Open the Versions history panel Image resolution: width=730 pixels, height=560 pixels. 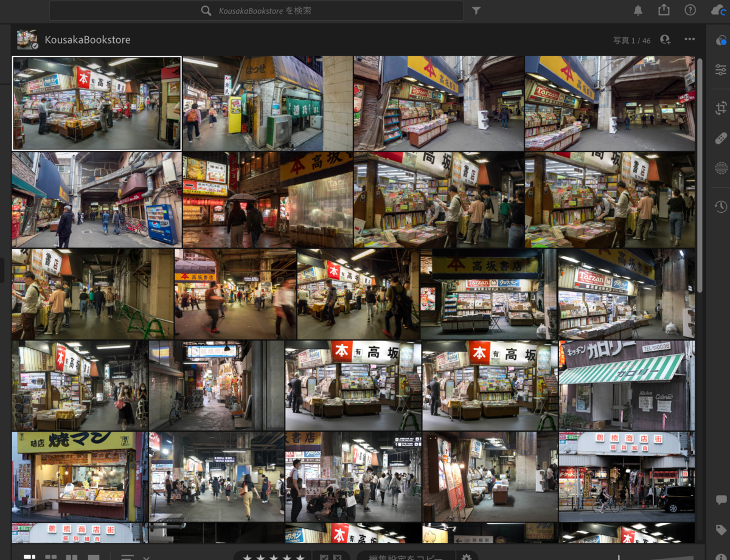[x=721, y=207]
